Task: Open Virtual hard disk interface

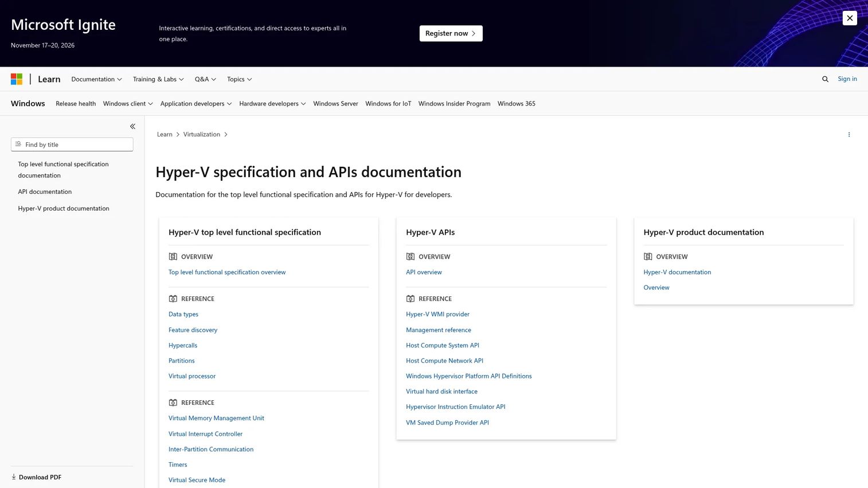Action: tap(441, 392)
